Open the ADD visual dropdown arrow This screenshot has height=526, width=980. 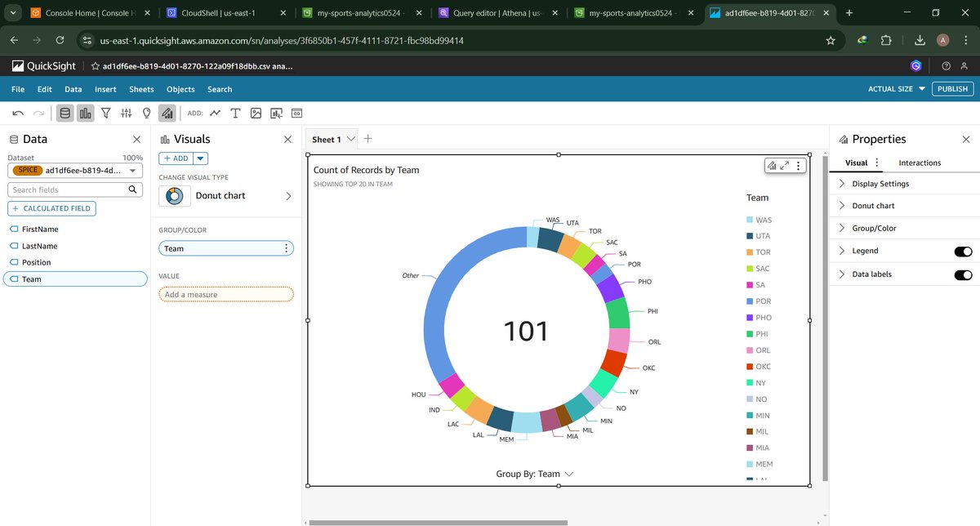coord(201,158)
